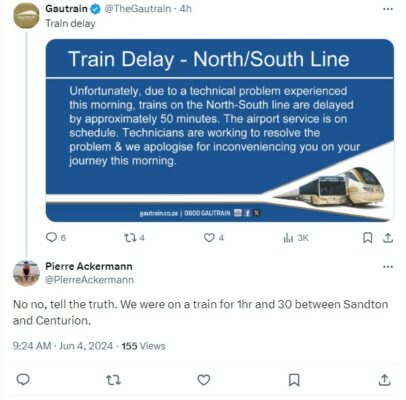Like the Gautrain train delay post

[x=213, y=238]
